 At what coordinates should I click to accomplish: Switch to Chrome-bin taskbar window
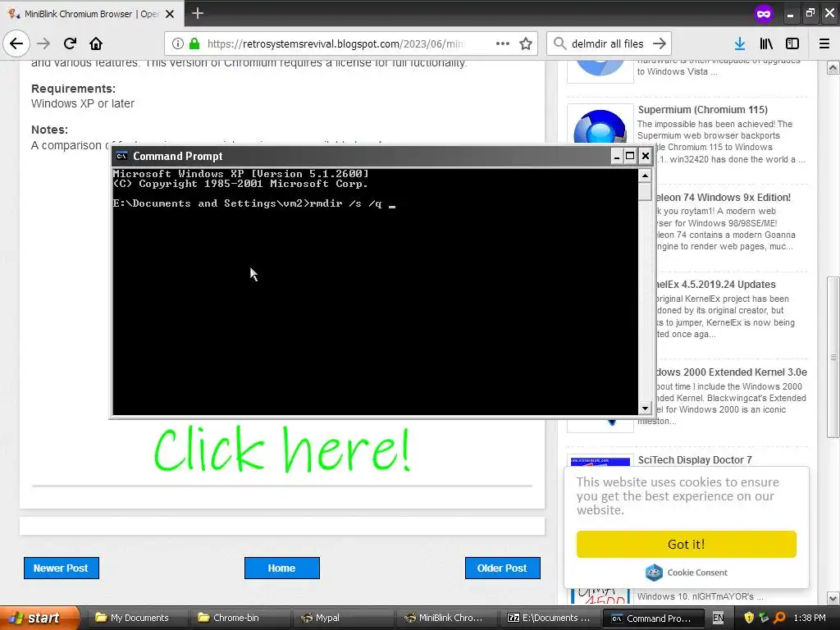point(239,618)
